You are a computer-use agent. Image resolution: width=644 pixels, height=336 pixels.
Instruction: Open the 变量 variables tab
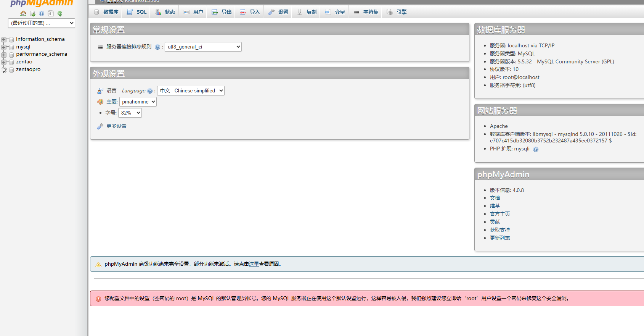coord(335,12)
